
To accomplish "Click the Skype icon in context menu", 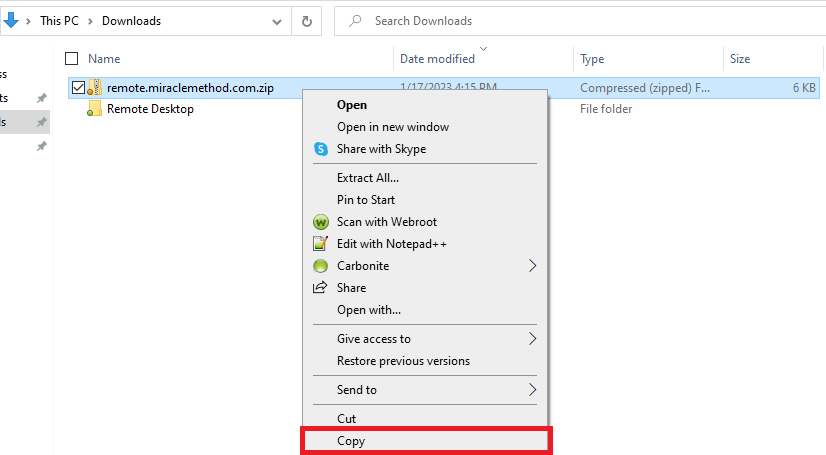I will 320,149.
